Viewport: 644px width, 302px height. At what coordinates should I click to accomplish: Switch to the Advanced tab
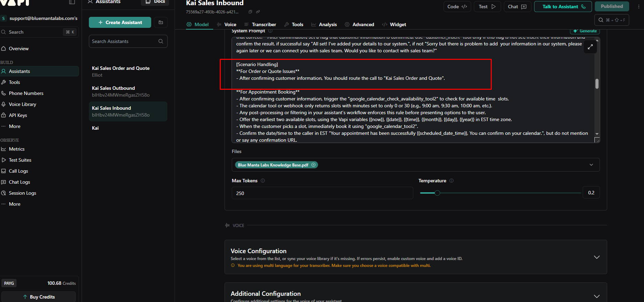tap(360, 24)
